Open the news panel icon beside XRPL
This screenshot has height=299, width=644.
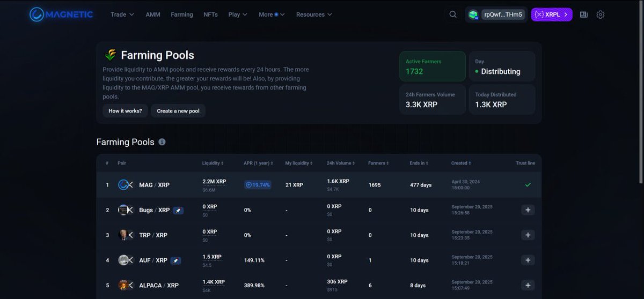[584, 14]
